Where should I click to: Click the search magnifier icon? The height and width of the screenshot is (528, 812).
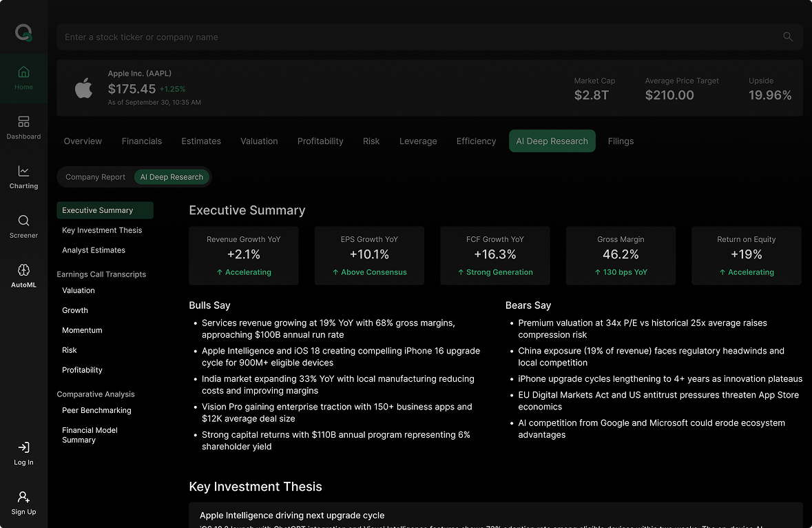coord(788,37)
